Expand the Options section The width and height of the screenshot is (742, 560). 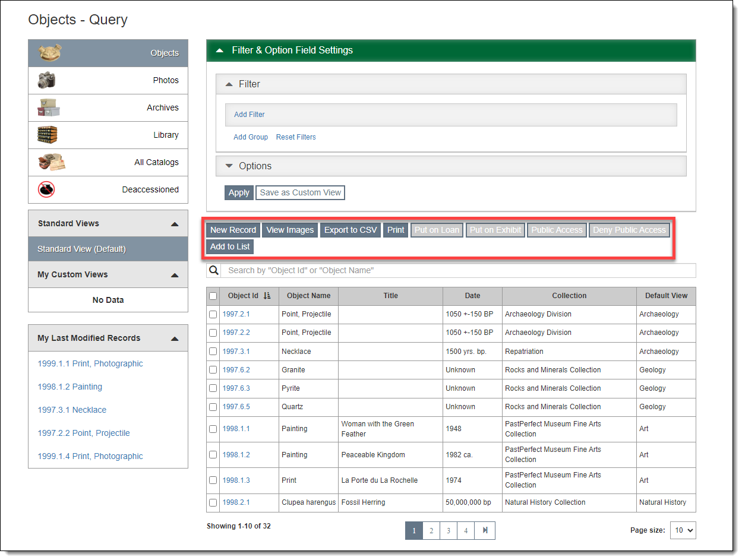click(451, 166)
